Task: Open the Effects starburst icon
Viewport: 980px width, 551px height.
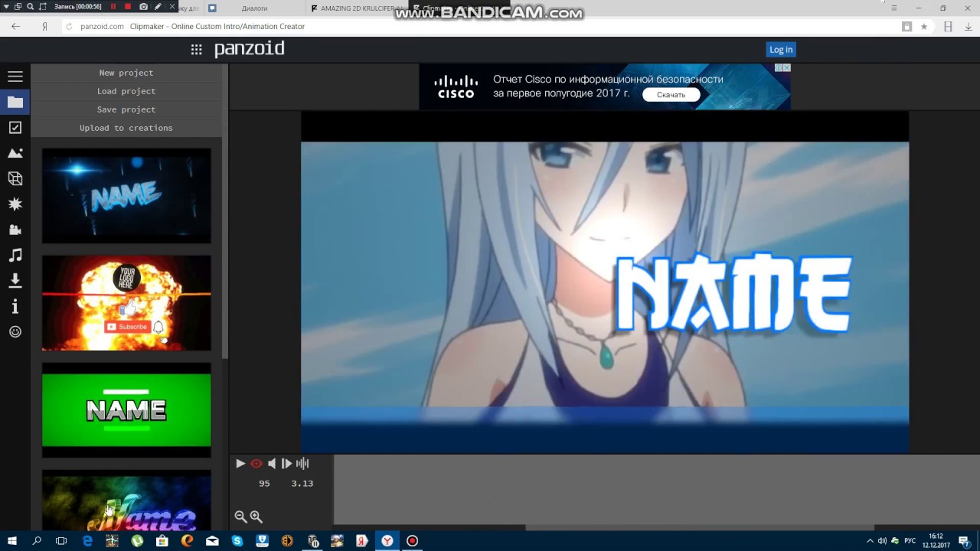Action: pos(15,204)
